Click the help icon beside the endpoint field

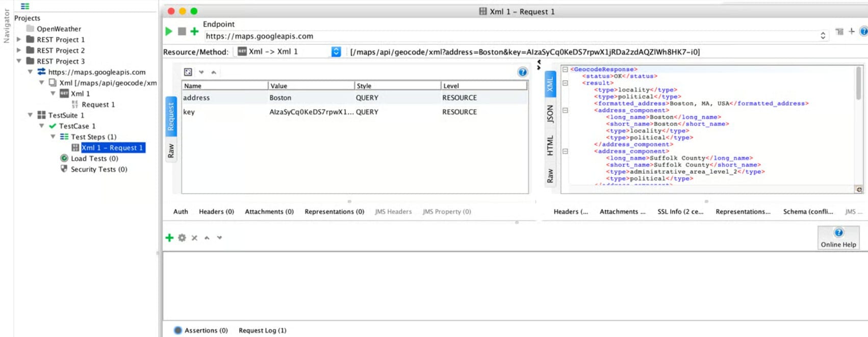pyautogui.click(x=863, y=32)
